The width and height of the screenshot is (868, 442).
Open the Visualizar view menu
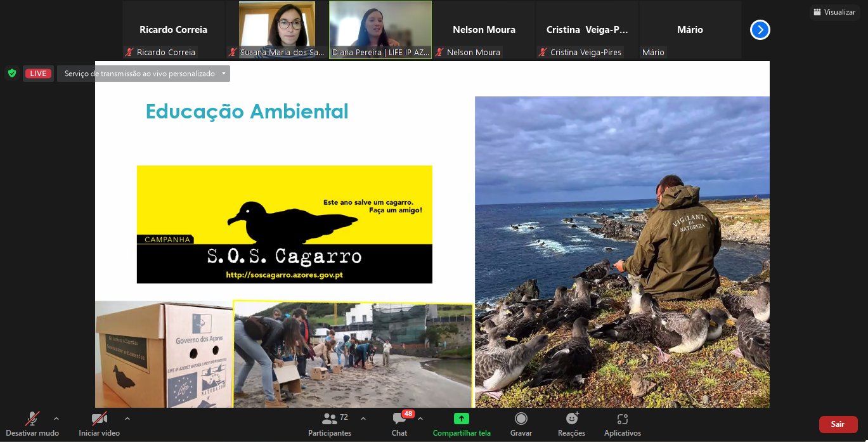pos(834,12)
